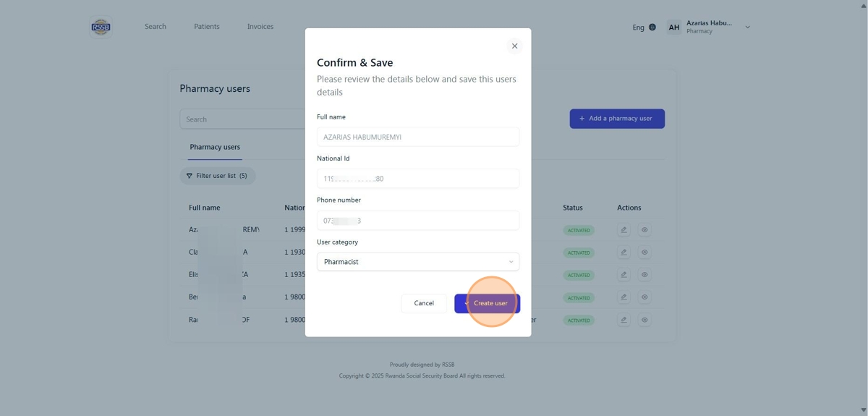Click the Pharmacy users heading
The image size is (868, 416).
tap(215, 89)
